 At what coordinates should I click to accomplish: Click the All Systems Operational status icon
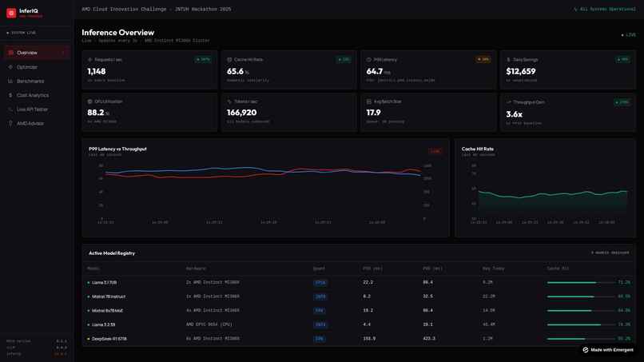pyautogui.click(x=575, y=9)
